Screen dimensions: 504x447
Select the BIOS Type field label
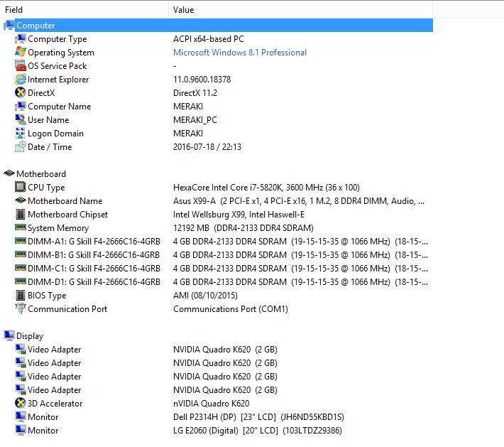[x=47, y=296]
